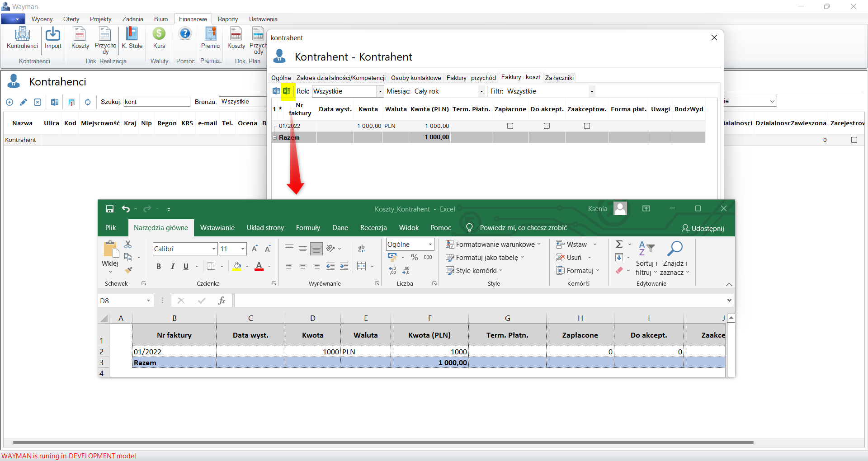
Task: Open the Premia ribbon icon
Action: pyautogui.click(x=210, y=38)
